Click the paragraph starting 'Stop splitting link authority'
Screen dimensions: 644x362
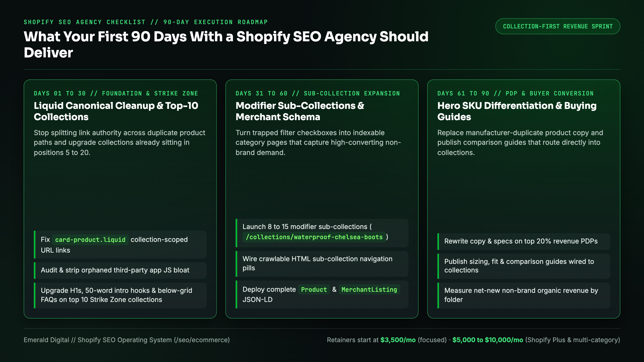tap(120, 143)
